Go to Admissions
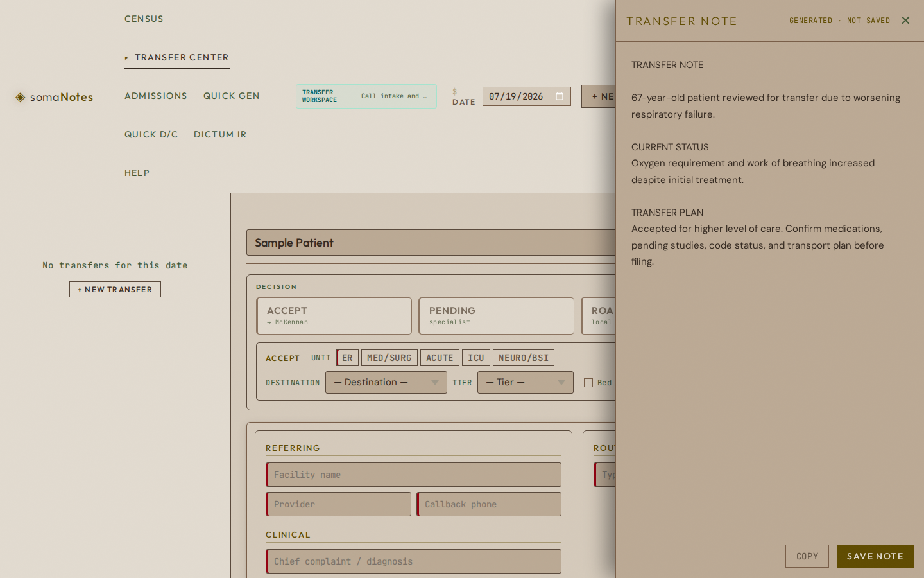This screenshot has height=578, width=924. pos(156,96)
